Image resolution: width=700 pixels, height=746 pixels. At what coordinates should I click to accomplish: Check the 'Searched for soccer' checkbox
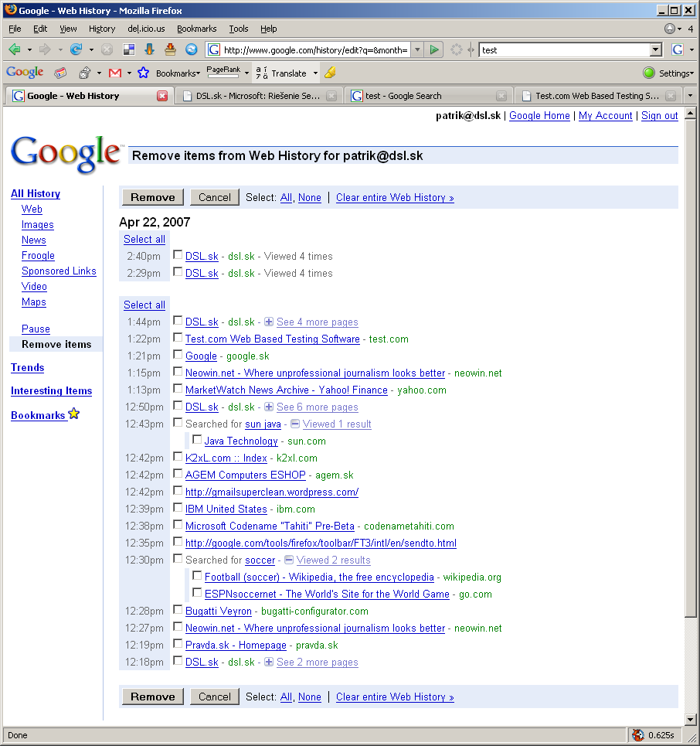pos(178,559)
